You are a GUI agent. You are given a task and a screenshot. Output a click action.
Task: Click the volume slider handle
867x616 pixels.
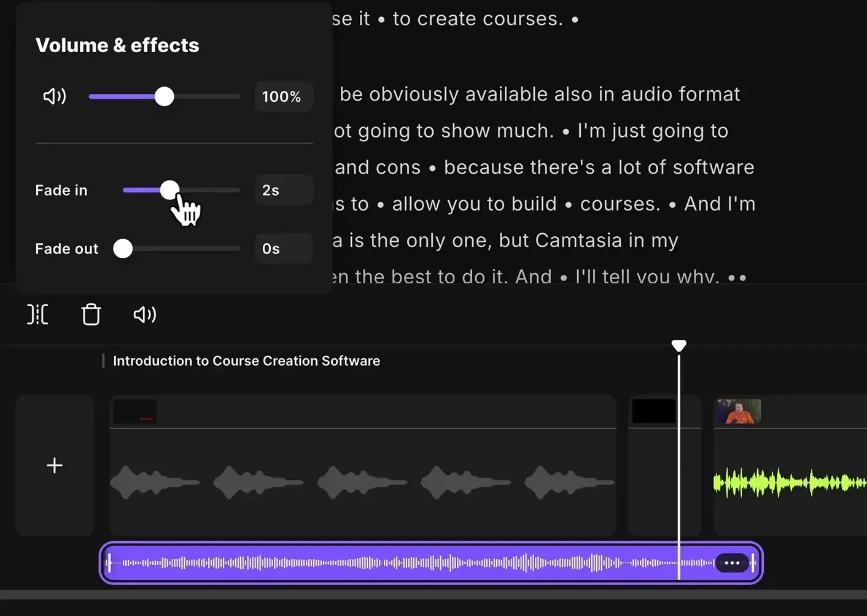pos(165,96)
